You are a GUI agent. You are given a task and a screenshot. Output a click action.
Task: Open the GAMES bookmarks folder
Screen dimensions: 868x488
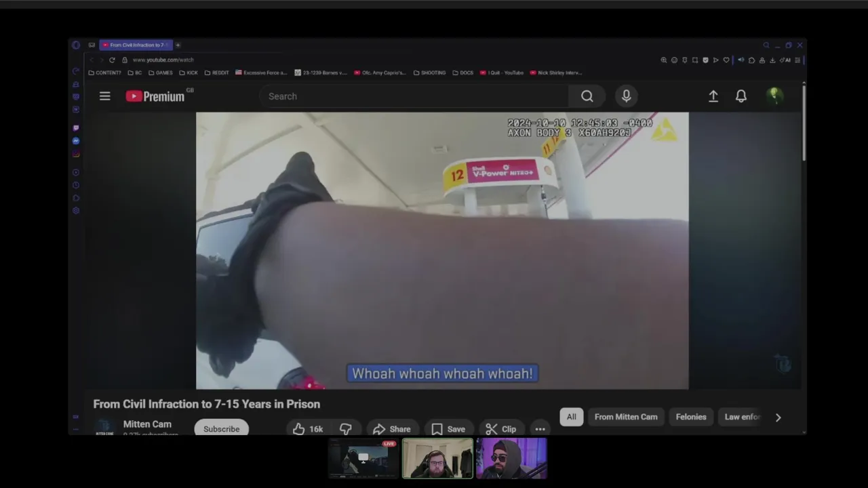(161, 73)
